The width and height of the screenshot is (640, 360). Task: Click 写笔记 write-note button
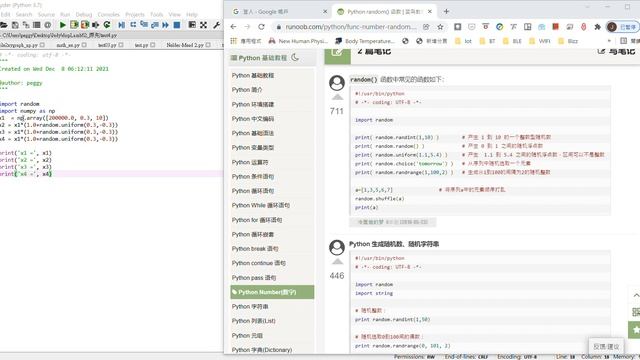[x=616, y=51]
